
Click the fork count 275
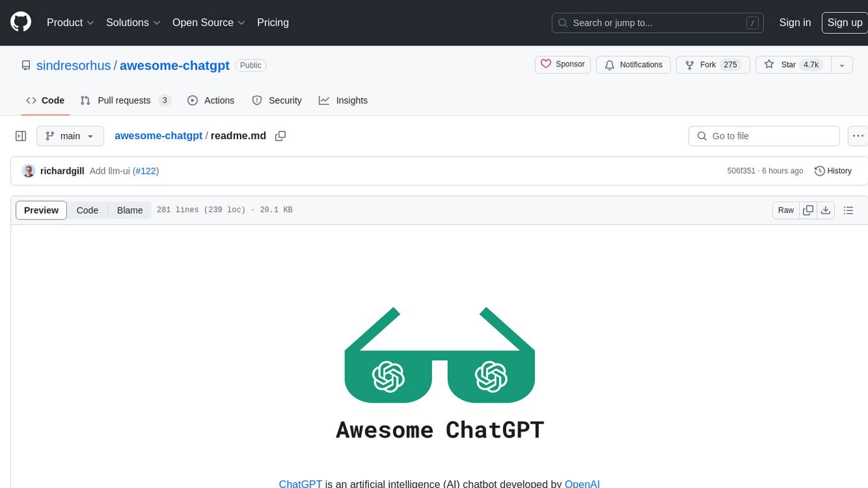730,65
